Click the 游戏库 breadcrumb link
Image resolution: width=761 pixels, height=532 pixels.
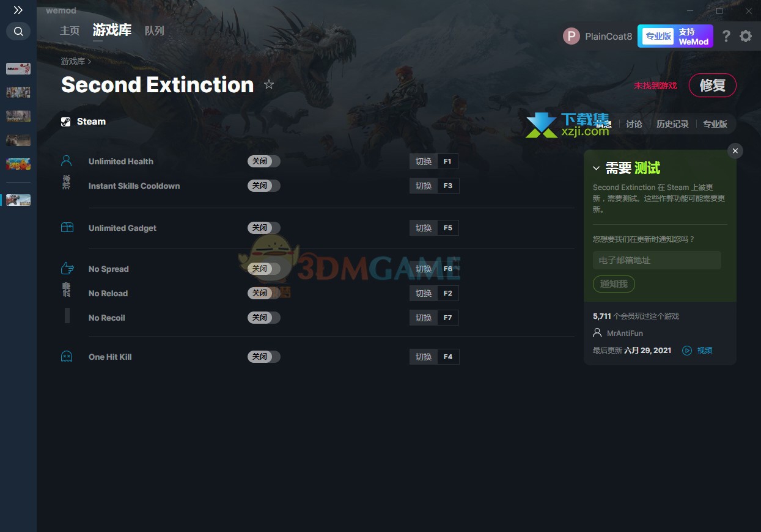(73, 61)
